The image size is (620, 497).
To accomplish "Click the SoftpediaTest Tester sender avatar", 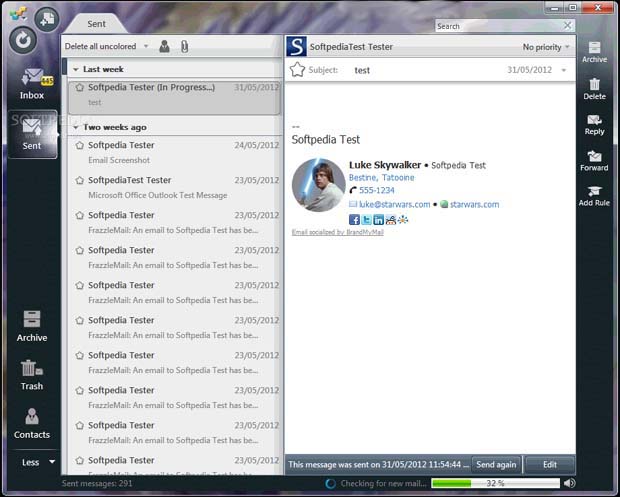I will tap(296, 47).
